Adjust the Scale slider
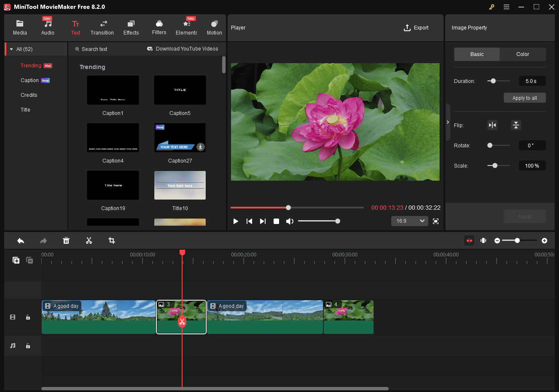 pos(499,165)
